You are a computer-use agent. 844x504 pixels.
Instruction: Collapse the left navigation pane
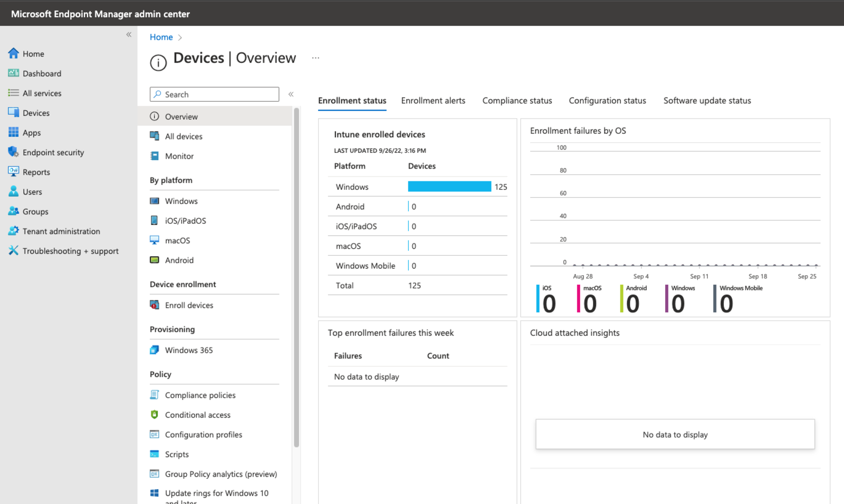click(x=128, y=34)
